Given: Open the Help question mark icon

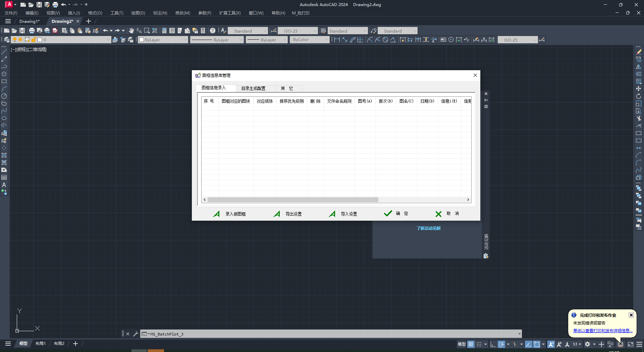Looking at the screenshot, I should point(213,31).
